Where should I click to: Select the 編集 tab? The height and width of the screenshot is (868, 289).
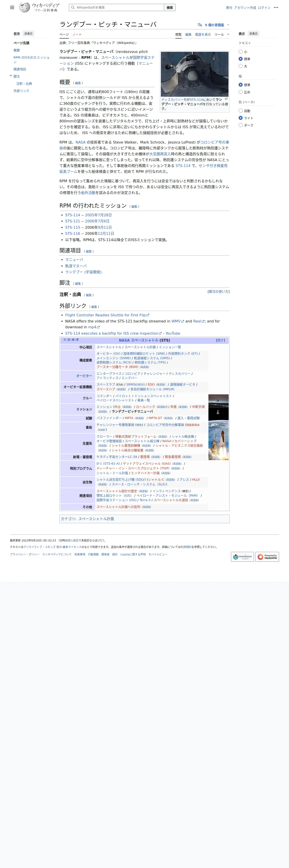point(188,34)
